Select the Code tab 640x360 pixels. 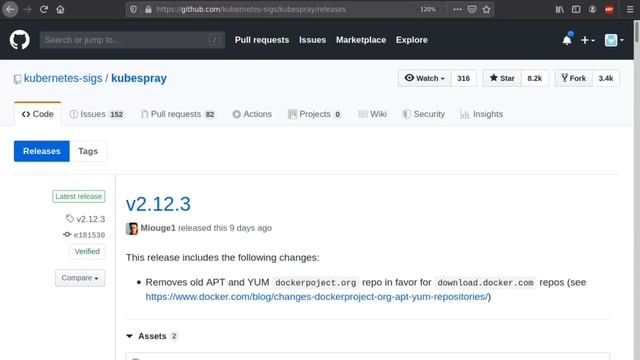point(38,114)
